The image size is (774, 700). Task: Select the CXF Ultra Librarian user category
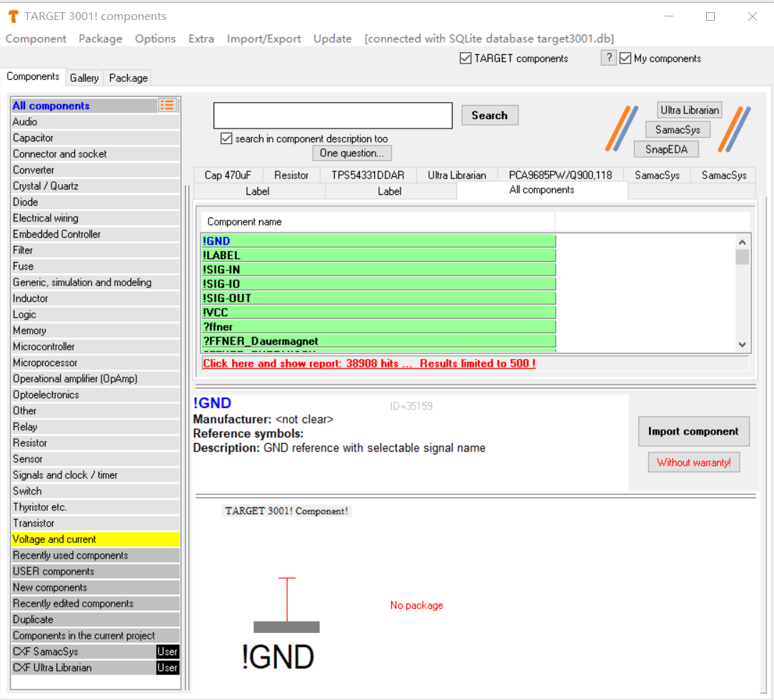tap(96, 668)
